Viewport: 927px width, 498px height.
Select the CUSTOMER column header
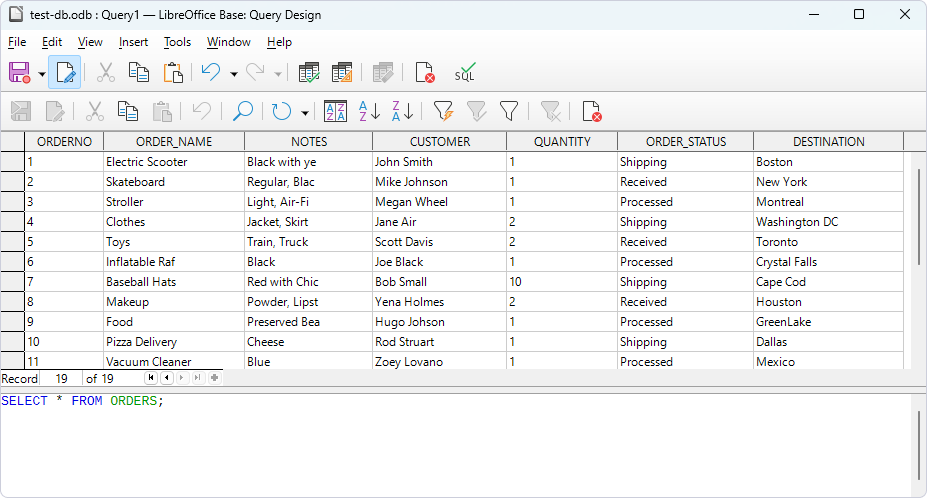coord(440,142)
